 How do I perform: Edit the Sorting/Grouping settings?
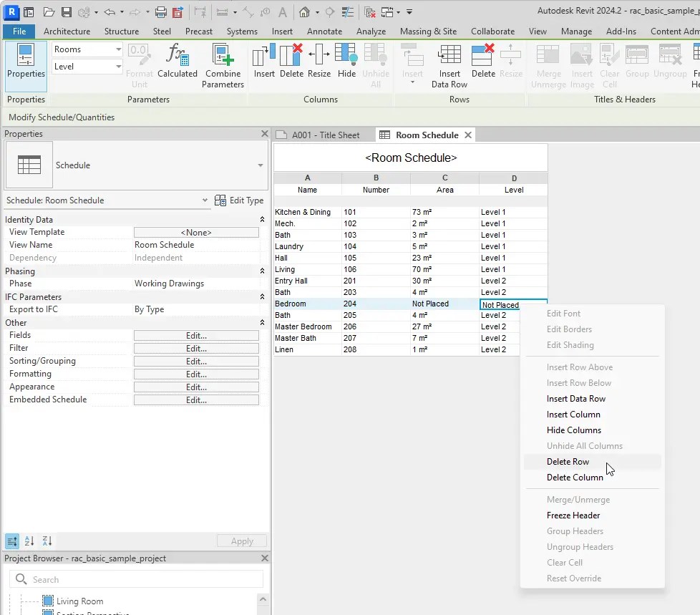196,361
